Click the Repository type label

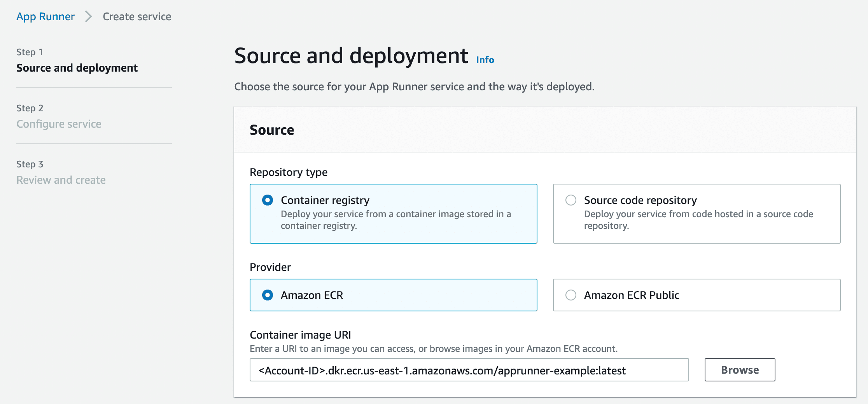point(288,172)
